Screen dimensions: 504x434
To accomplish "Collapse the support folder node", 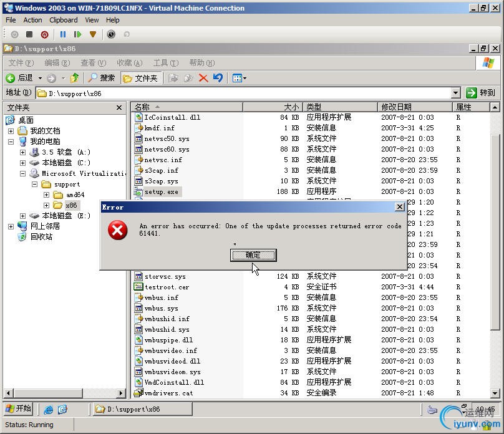I will [34, 184].
